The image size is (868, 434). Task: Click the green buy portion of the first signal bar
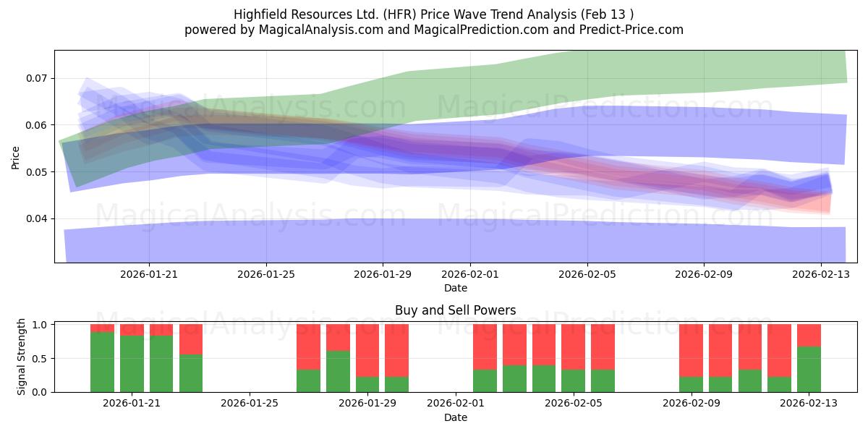tap(103, 362)
